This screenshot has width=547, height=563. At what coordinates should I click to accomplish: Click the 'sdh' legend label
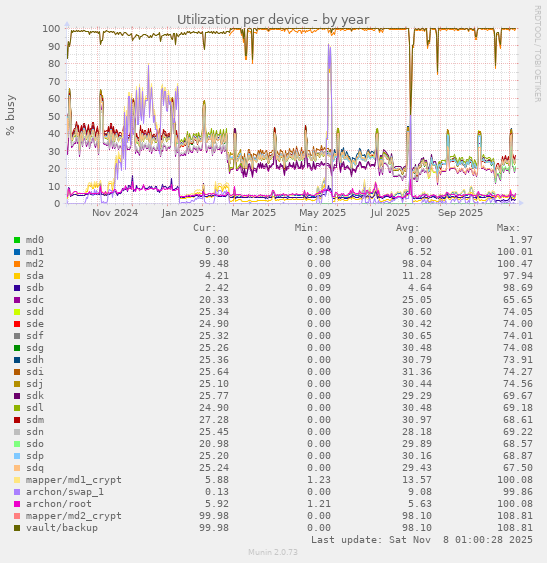click(34, 360)
